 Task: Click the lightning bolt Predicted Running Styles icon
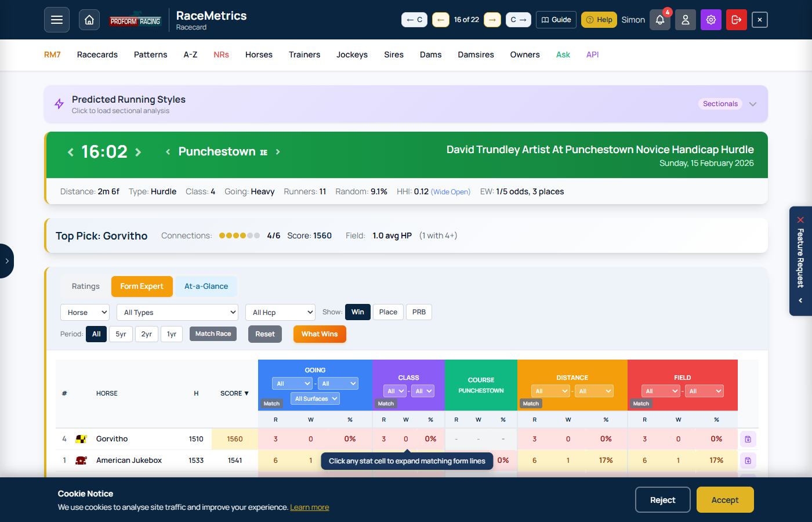pyautogui.click(x=59, y=104)
